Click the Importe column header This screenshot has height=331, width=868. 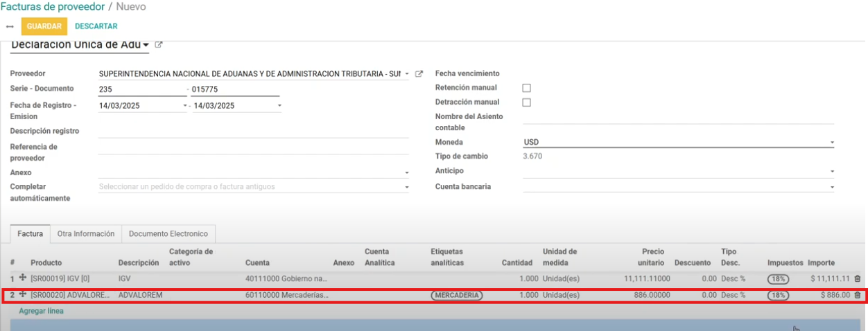click(822, 263)
